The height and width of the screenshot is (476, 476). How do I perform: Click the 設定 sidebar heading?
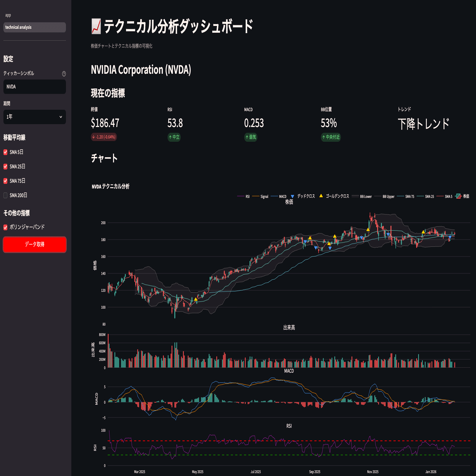(x=8, y=59)
